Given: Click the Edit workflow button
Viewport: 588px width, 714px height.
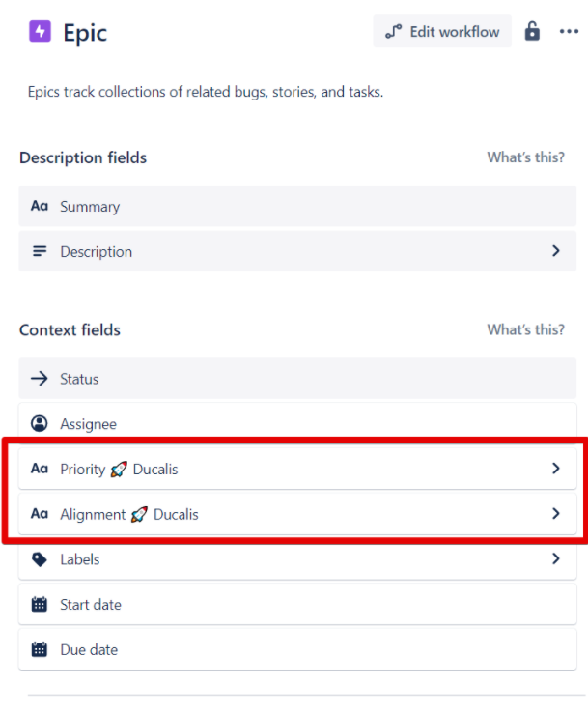Looking at the screenshot, I should pyautogui.click(x=442, y=32).
